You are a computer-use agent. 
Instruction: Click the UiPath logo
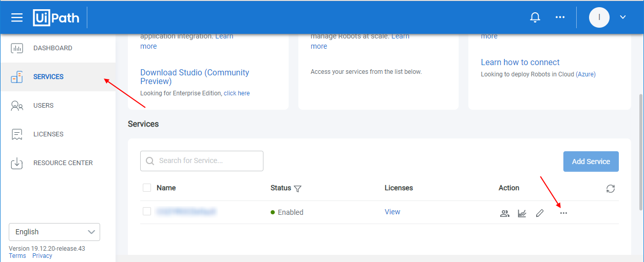point(56,17)
